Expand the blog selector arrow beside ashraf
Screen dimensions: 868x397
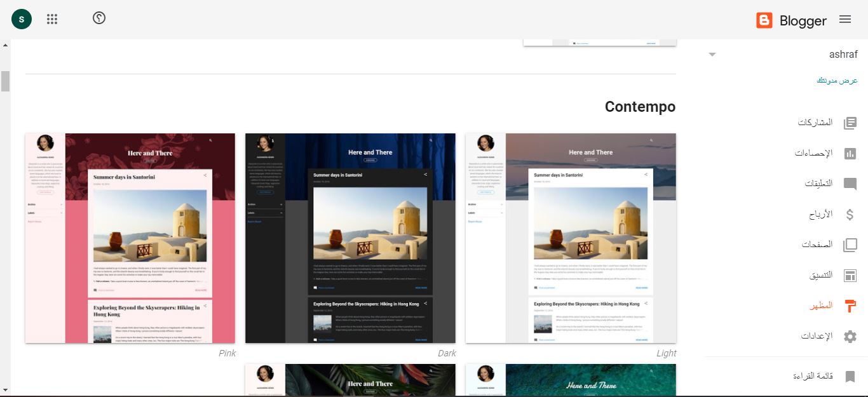[x=712, y=55]
